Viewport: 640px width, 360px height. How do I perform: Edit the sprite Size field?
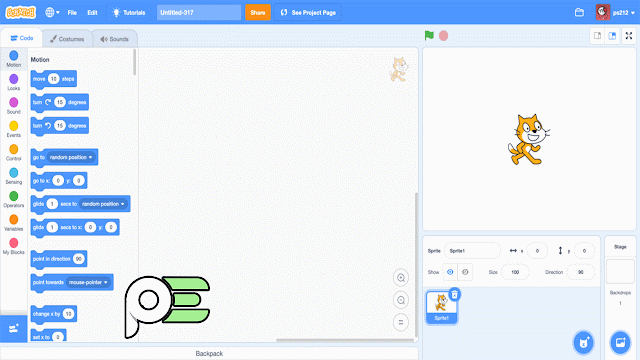click(x=515, y=272)
